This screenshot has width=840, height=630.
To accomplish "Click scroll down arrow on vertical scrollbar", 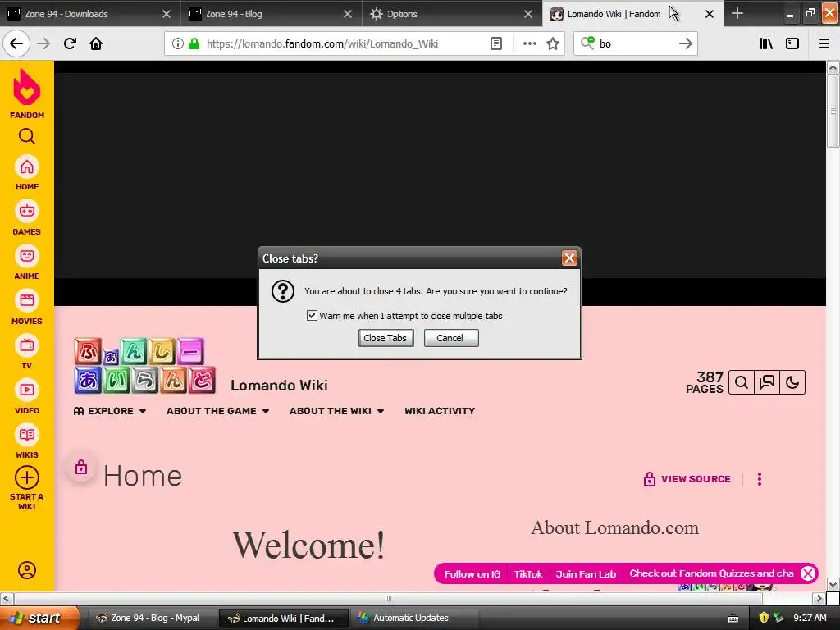I will [x=833, y=584].
